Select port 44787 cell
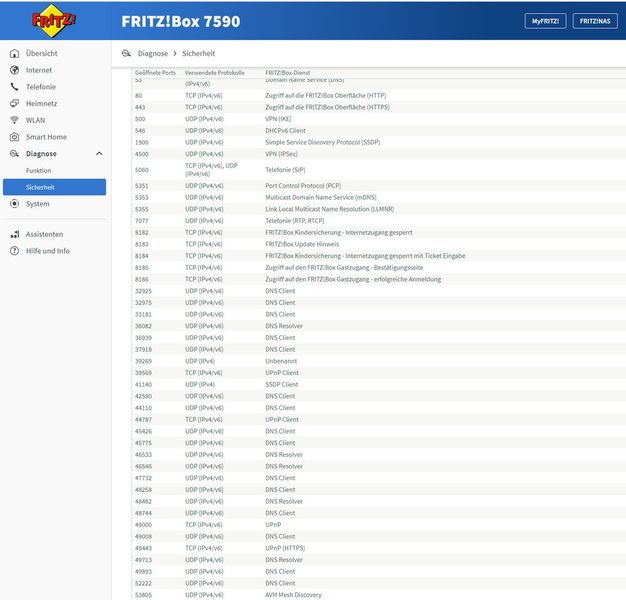Viewport: 626px width, 600px height. click(143, 420)
